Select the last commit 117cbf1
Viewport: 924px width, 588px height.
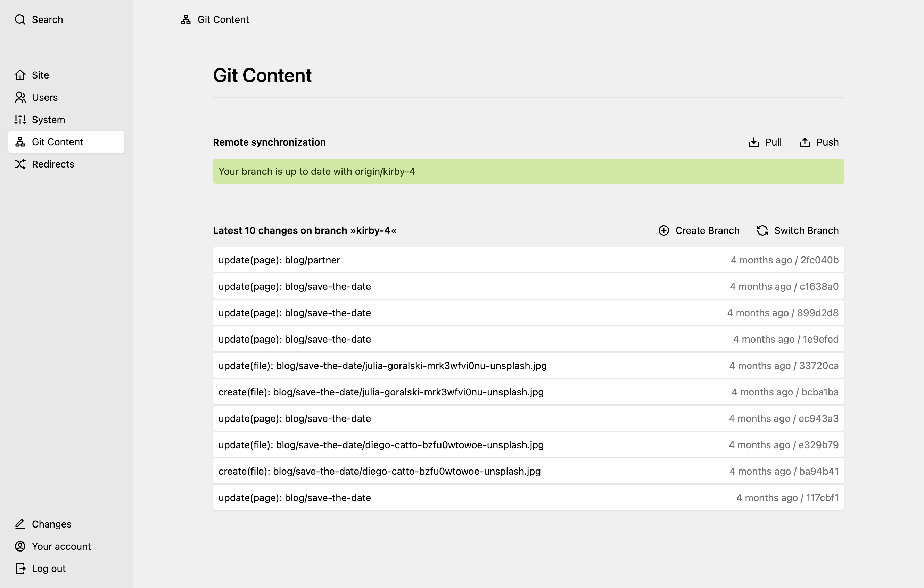pos(528,498)
